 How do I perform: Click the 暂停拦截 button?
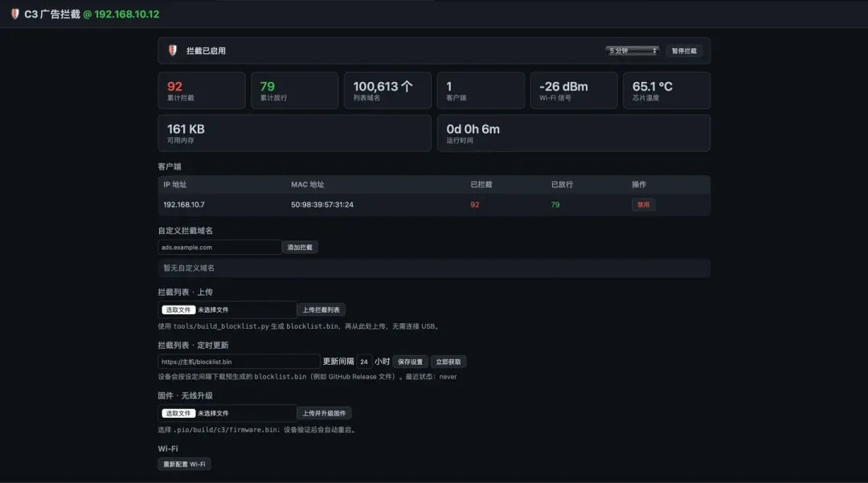pyautogui.click(x=684, y=51)
